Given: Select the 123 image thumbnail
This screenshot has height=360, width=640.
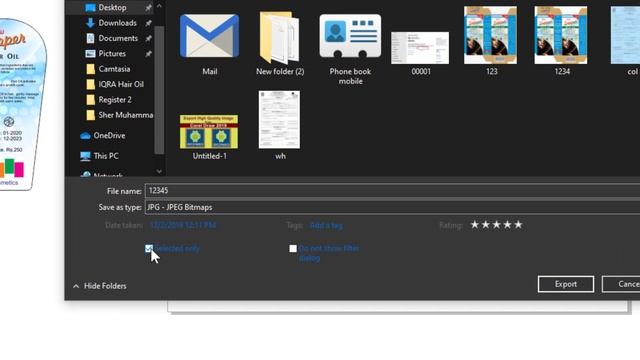Looking at the screenshot, I should [491, 35].
